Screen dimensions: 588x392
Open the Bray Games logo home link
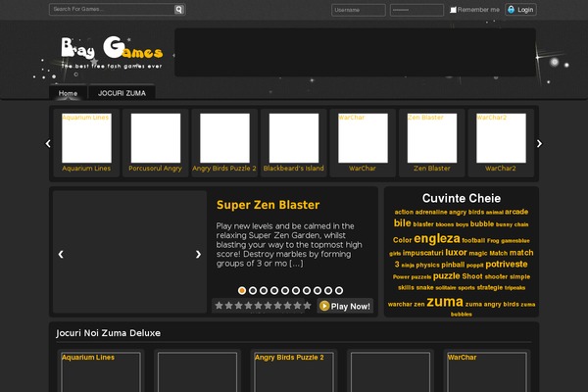(x=112, y=53)
